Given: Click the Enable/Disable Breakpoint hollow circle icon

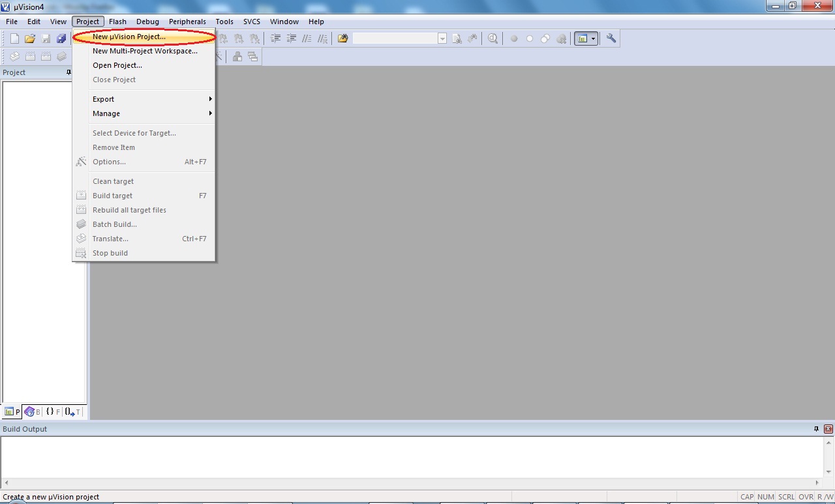Looking at the screenshot, I should tap(530, 38).
